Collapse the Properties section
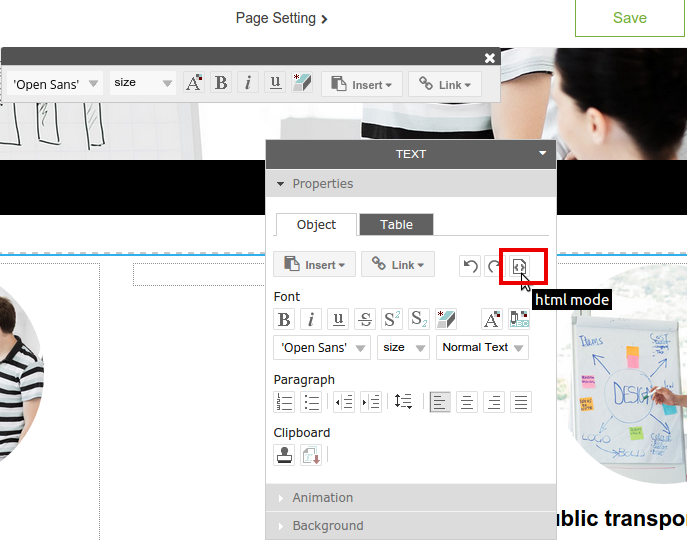The image size is (687, 540). click(411, 184)
